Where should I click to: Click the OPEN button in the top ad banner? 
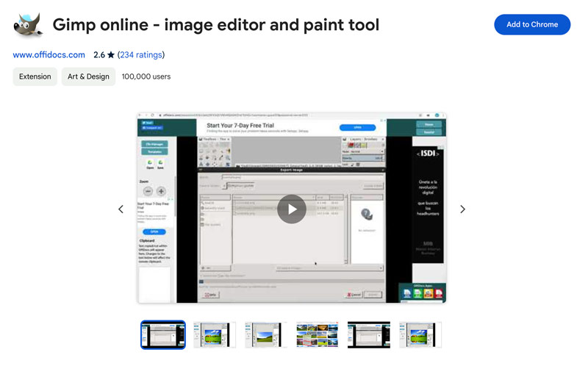(x=357, y=127)
